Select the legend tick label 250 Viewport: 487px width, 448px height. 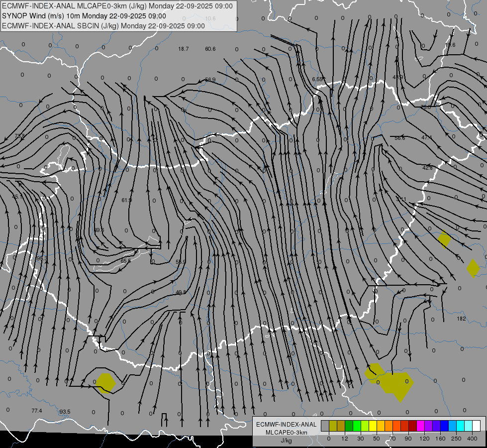point(456,439)
